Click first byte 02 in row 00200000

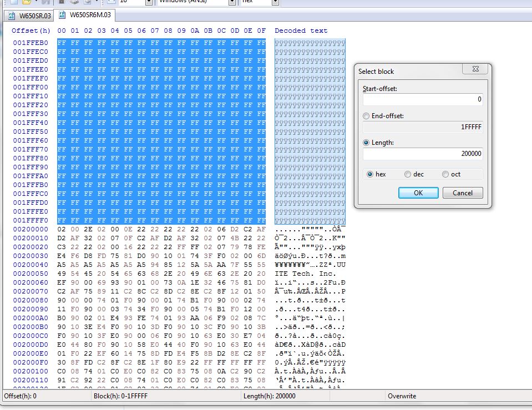(x=62, y=229)
